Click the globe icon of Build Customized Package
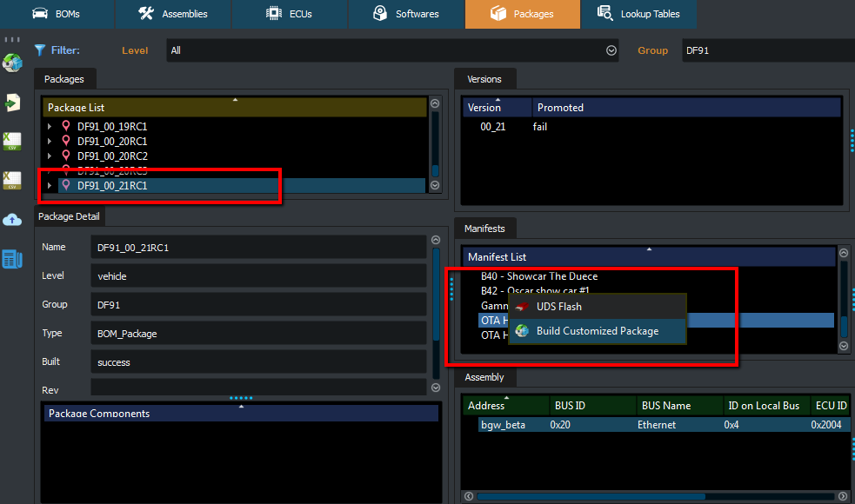The width and height of the screenshot is (855, 504). click(x=522, y=331)
